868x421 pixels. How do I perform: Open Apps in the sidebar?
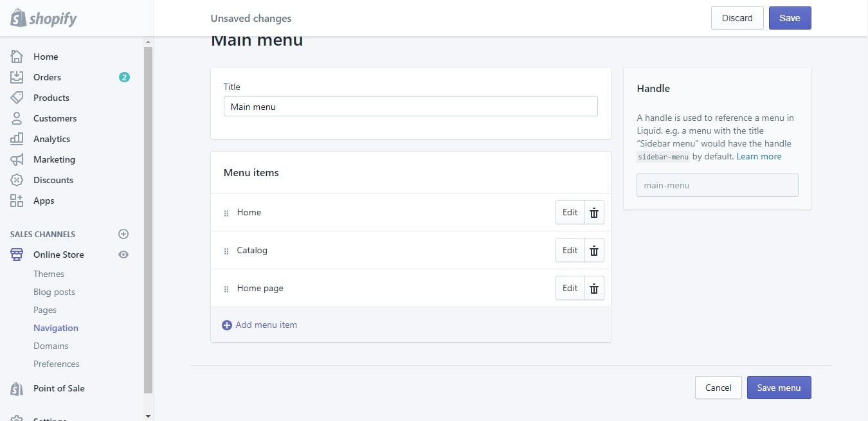click(x=44, y=201)
